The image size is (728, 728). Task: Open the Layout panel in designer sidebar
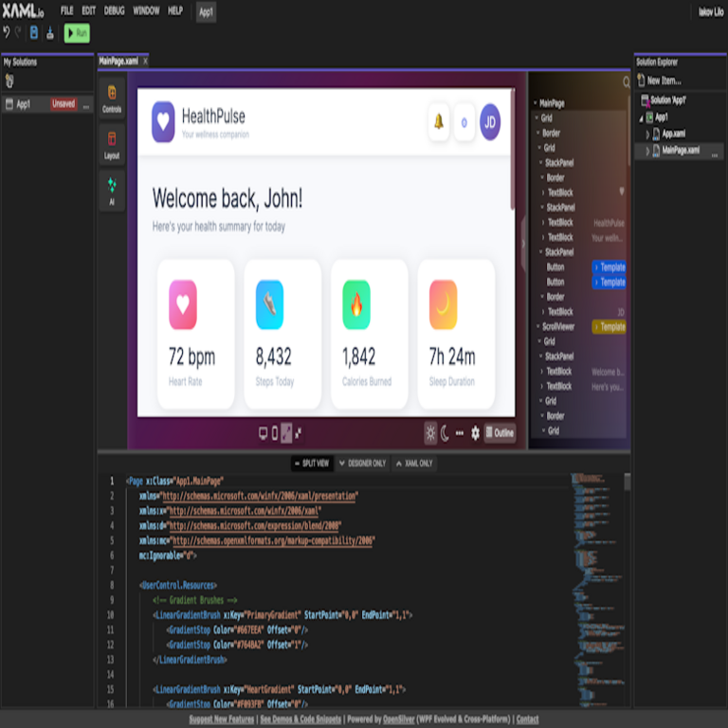tap(112, 144)
